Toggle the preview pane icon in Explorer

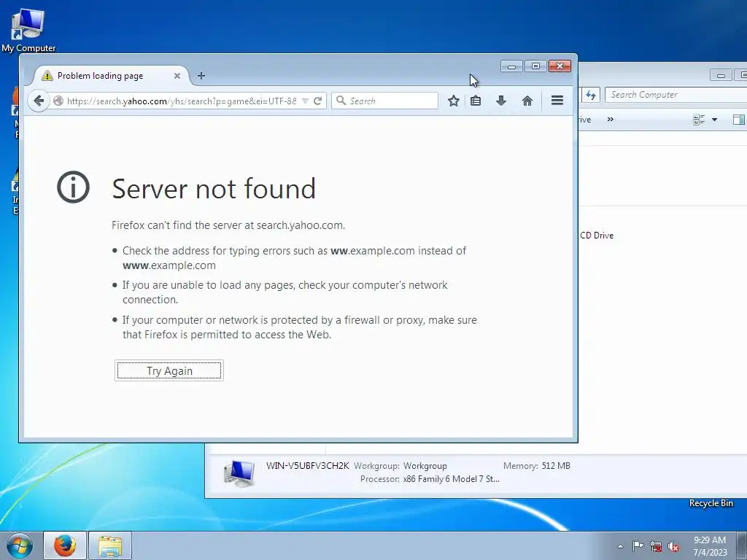[x=739, y=119]
